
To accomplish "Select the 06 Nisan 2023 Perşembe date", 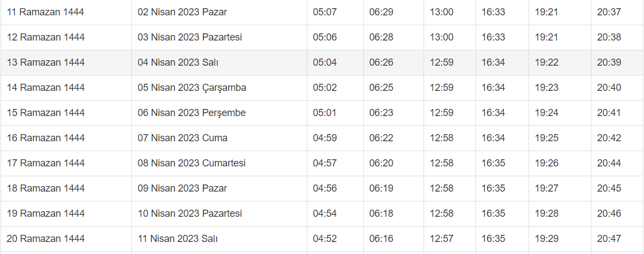I will (x=192, y=113).
